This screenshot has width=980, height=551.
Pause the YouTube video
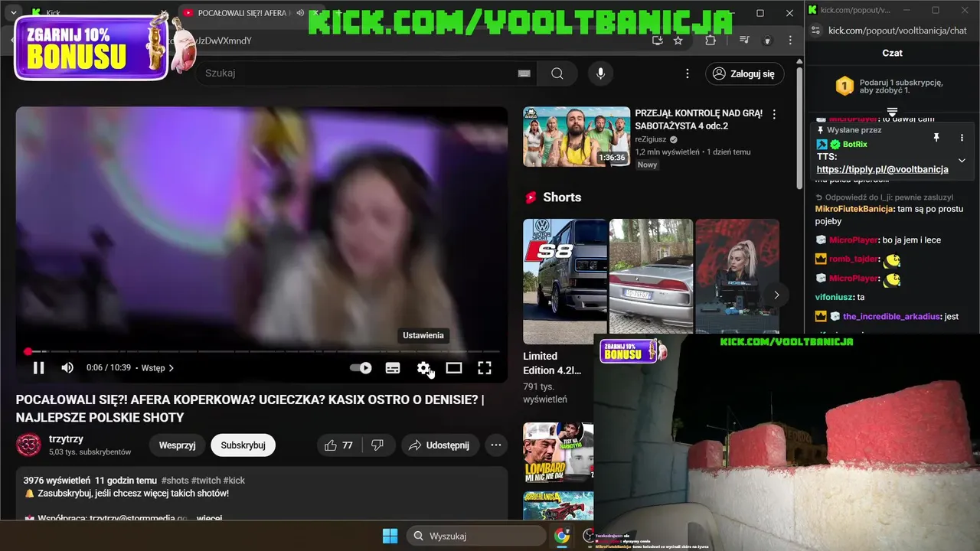point(38,368)
